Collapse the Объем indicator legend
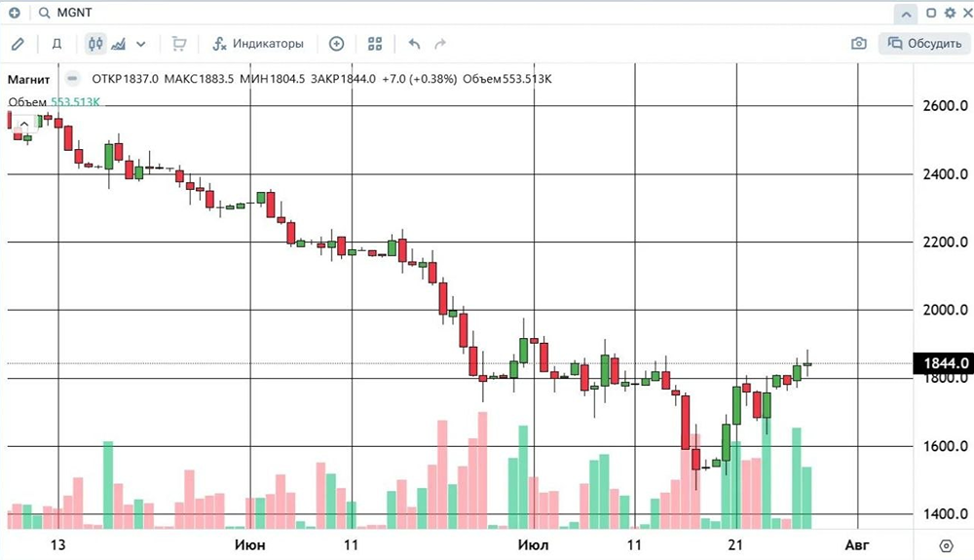Viewport: 974px width, 560px height. (x=24, y=124)
